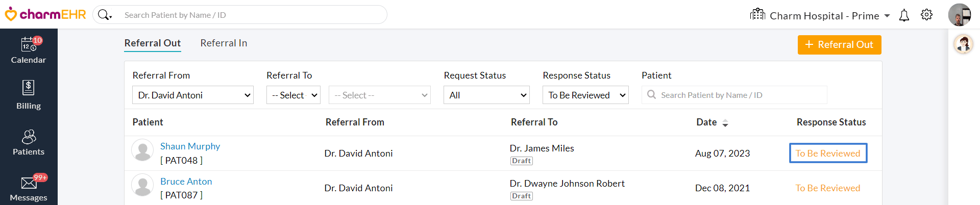Open the Request Status All dropdown
This screenshot has width=980, height=205.
[487, 95]
